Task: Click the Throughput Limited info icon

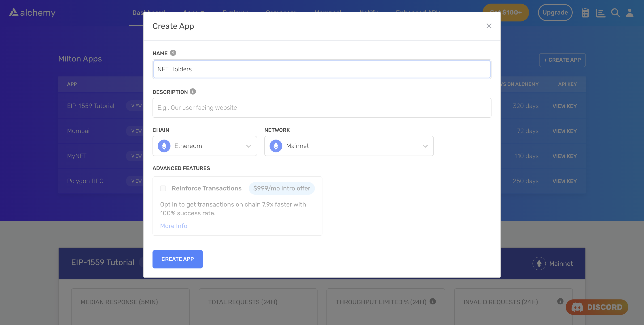Action: [x=432, y=301]
